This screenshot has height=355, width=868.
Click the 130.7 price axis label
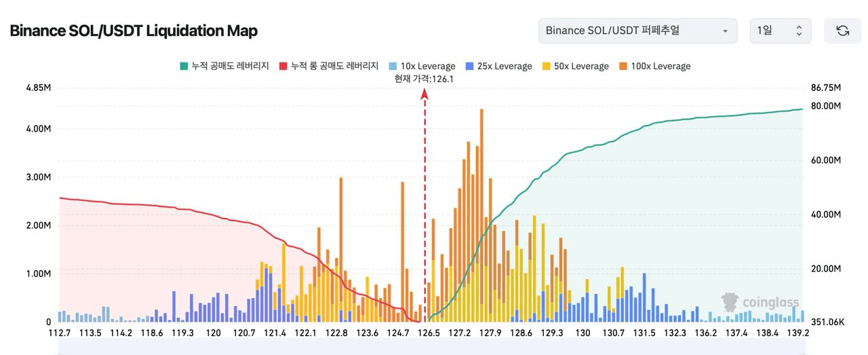(614, 333)
